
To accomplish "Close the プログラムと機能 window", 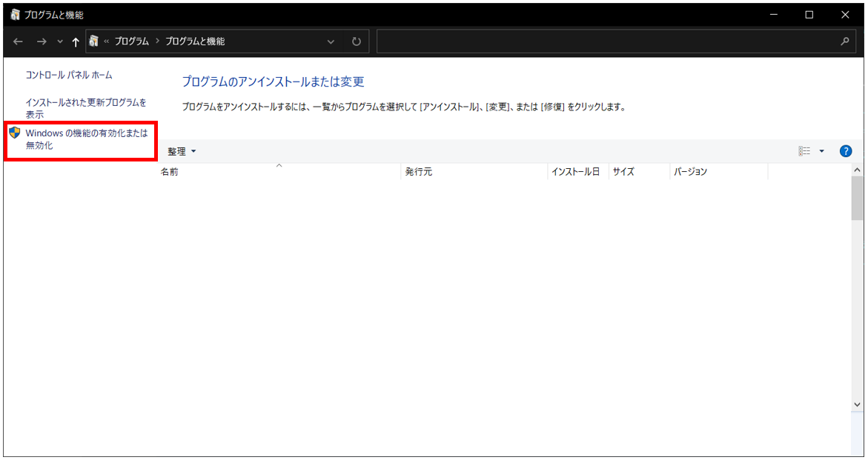I will 845,15.
